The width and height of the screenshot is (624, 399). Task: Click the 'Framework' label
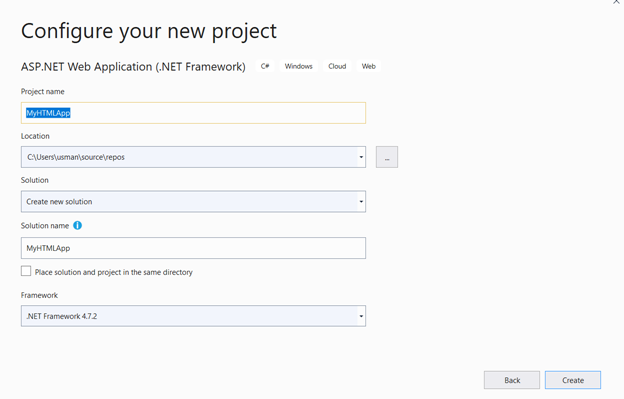click(x=39, y=295)
